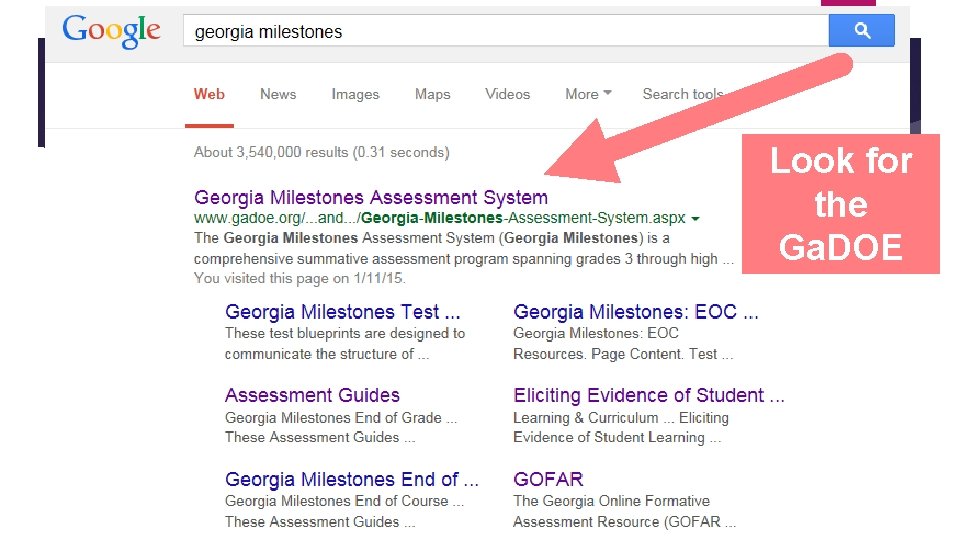
Task: Select the Web tab
Action: [209, 94]
